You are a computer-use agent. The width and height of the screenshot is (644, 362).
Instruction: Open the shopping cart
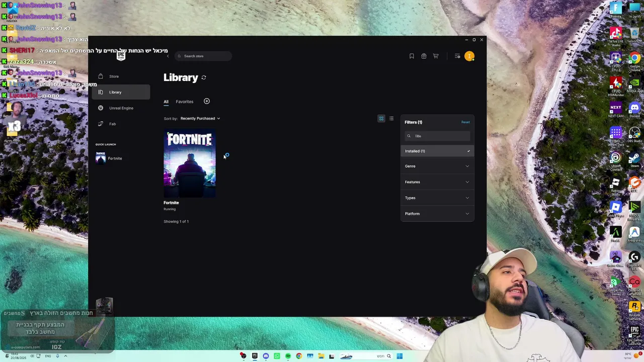pos(436,56)
